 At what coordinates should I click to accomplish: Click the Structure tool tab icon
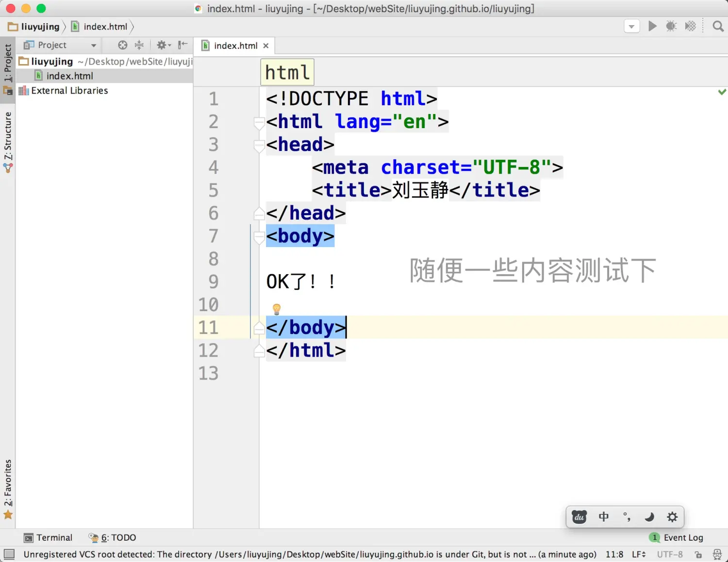8,168
